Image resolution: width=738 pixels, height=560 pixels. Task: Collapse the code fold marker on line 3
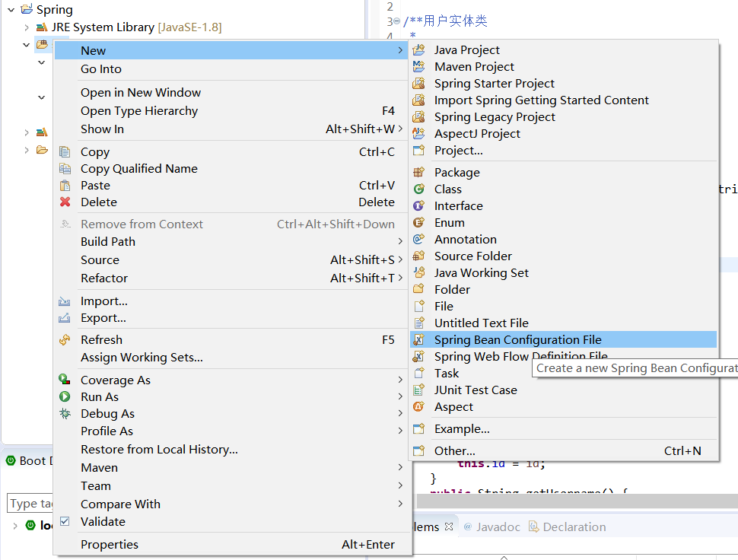396,21
